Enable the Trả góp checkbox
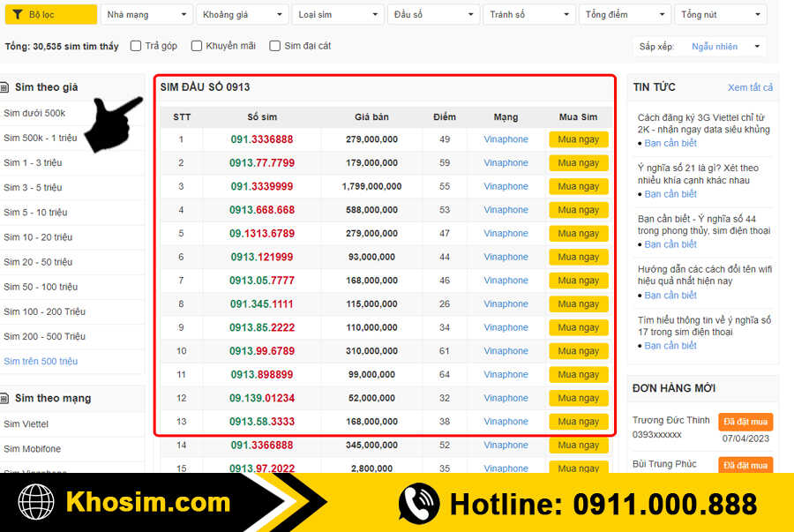794x532 pixels. (x=135, y=45)
